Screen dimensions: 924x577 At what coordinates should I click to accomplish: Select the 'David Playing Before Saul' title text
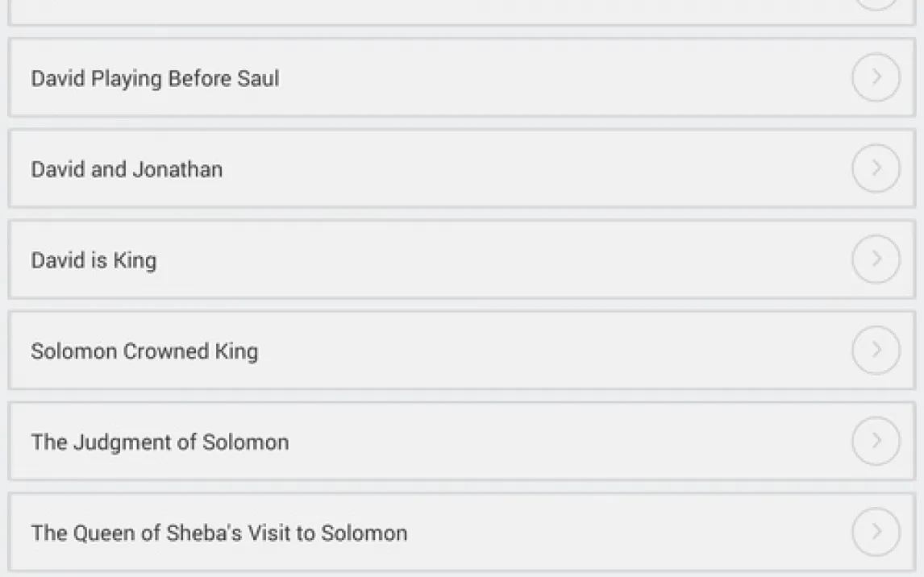155,79
